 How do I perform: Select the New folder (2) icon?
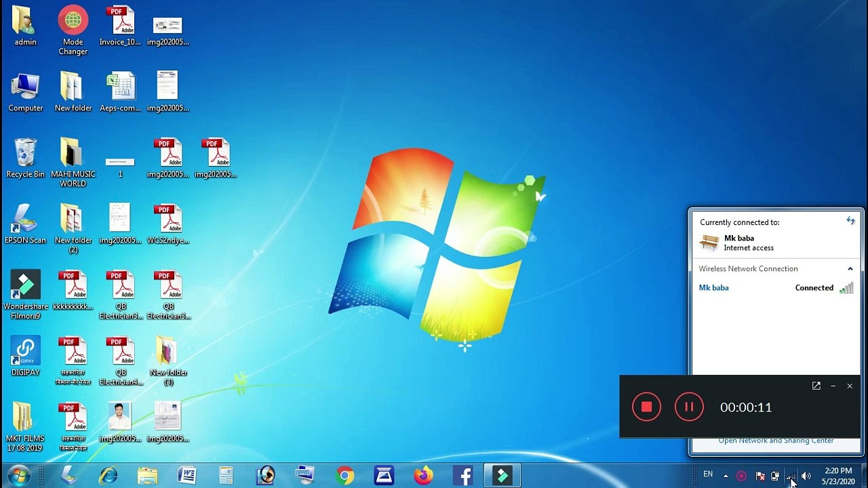[73, 228]
